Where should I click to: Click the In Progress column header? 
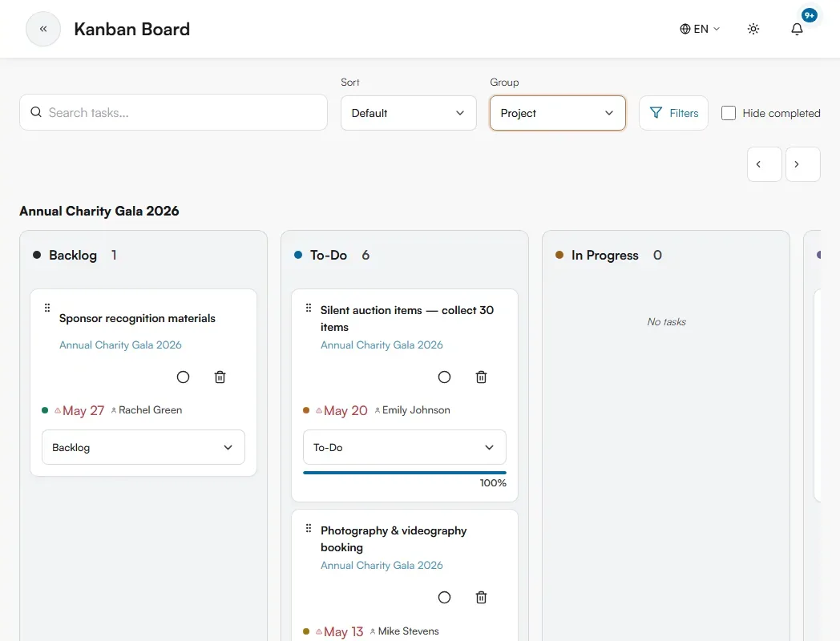605,256
